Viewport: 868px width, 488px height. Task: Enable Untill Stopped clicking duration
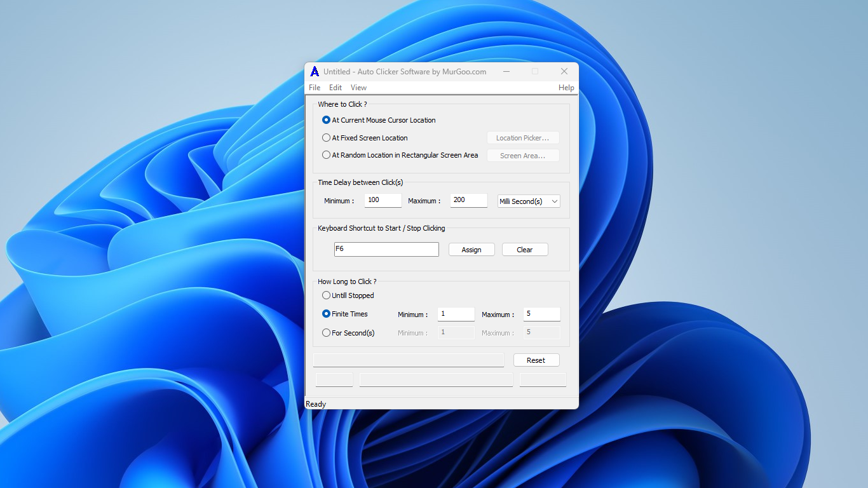(x=326, y=295)
